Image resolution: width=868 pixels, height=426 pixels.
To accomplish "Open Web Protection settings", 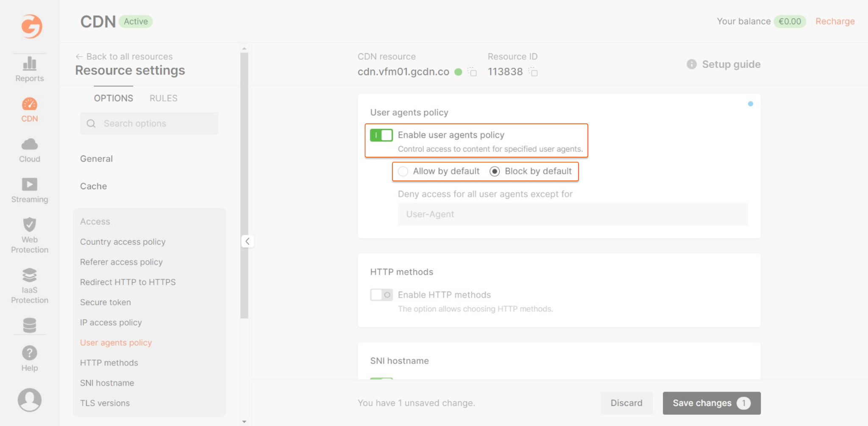I will pyautogui.click(x=30, y=235).
